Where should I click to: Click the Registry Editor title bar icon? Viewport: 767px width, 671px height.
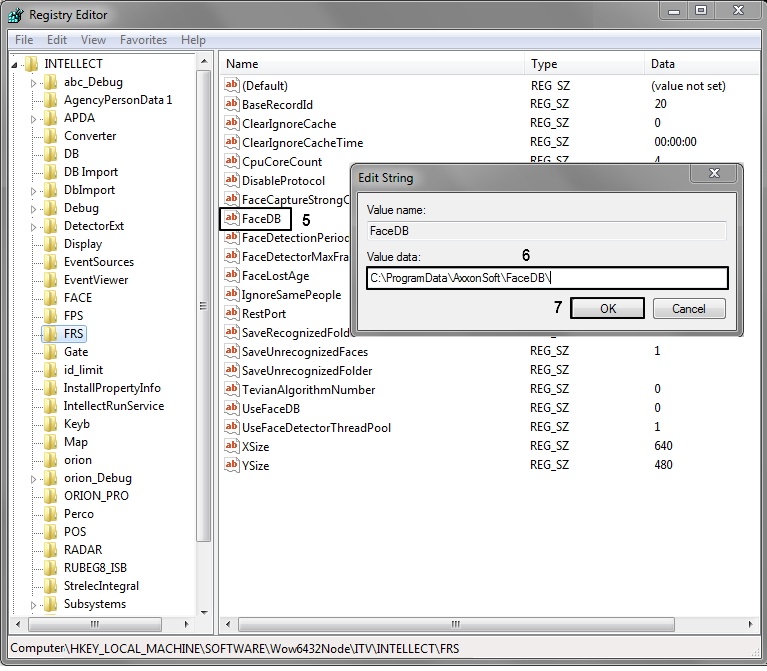coord(16,15)
